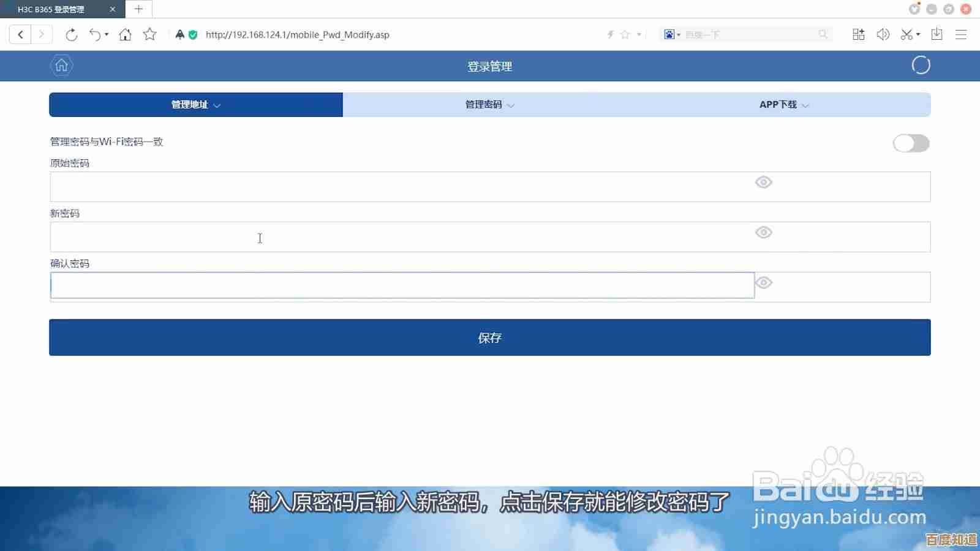Screen dimensions: 980x551
Task: Open the browser hamburger menu
Action: tap(960, 35)
